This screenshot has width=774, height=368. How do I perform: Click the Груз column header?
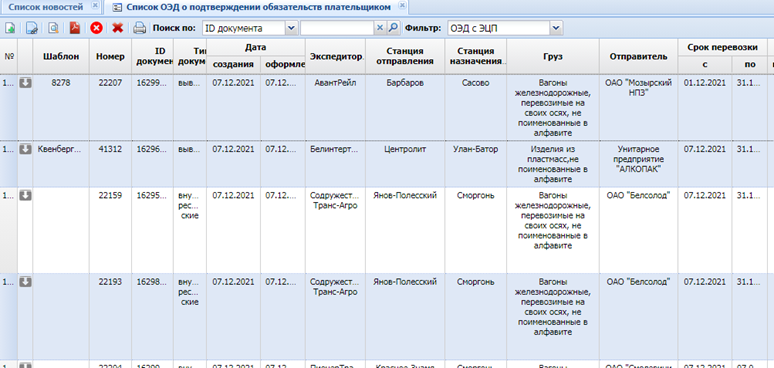point(553,56)
